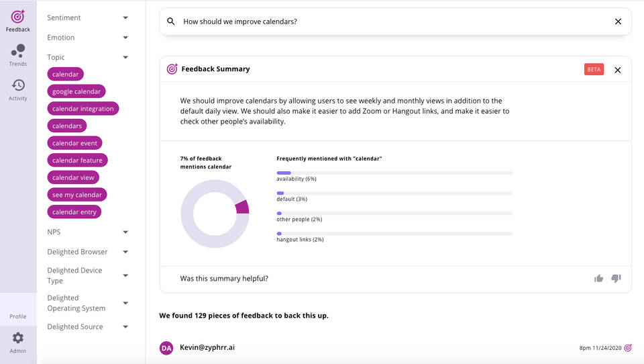Expand the Emotion filter dropdown

125,38
